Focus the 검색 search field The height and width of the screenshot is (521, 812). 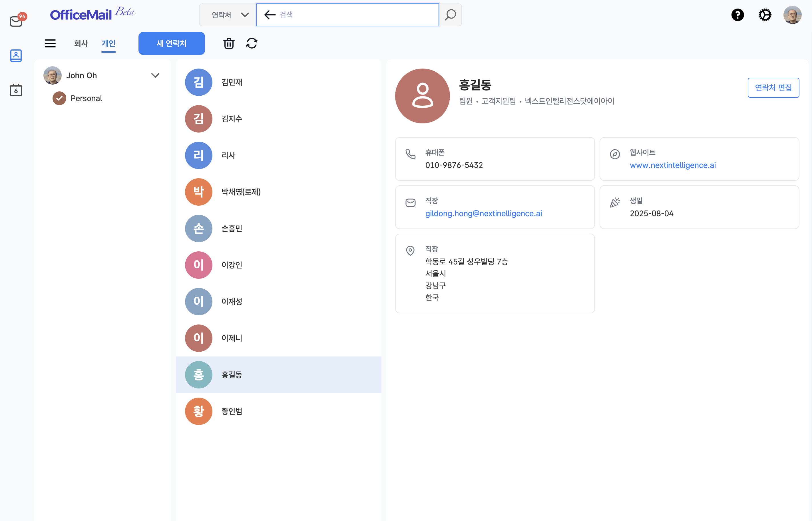point(348,15)
